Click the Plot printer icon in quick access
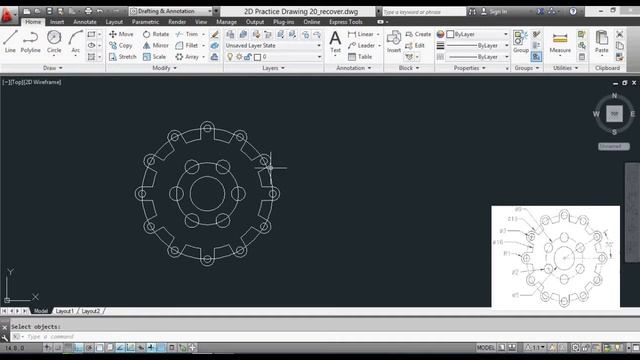 [88, 11]
